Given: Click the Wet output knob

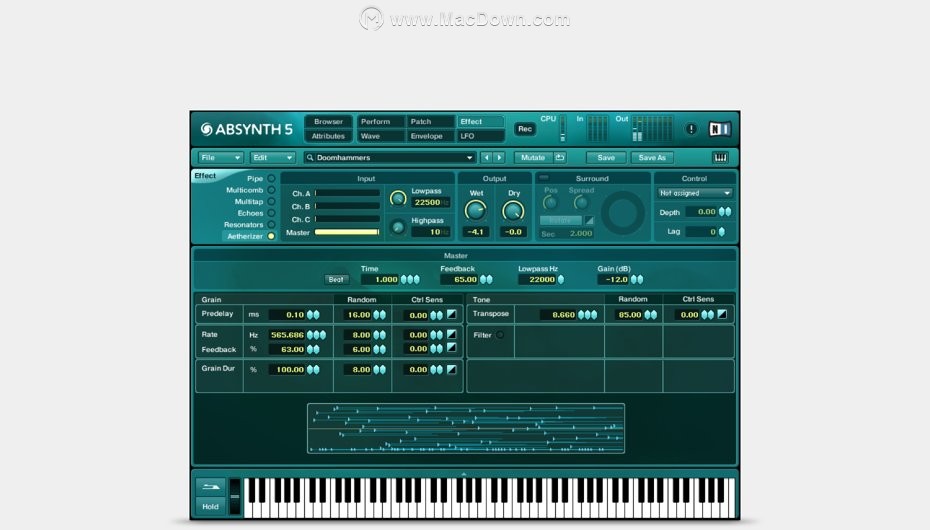Looking at the screenshot, I should 475,210.
